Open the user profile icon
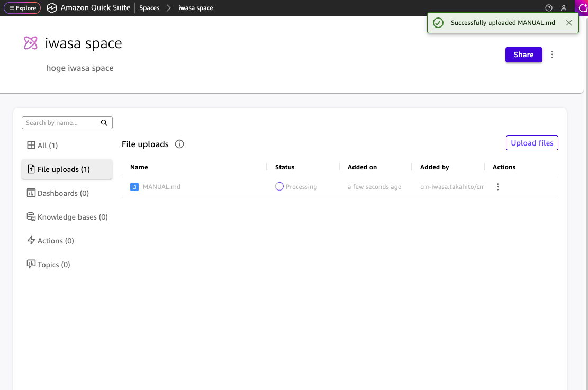The image size is (588, 390). (564, 8)
